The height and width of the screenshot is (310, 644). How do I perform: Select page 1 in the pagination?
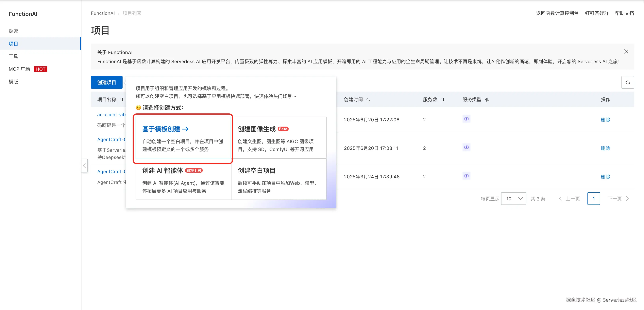click(594, 199)
